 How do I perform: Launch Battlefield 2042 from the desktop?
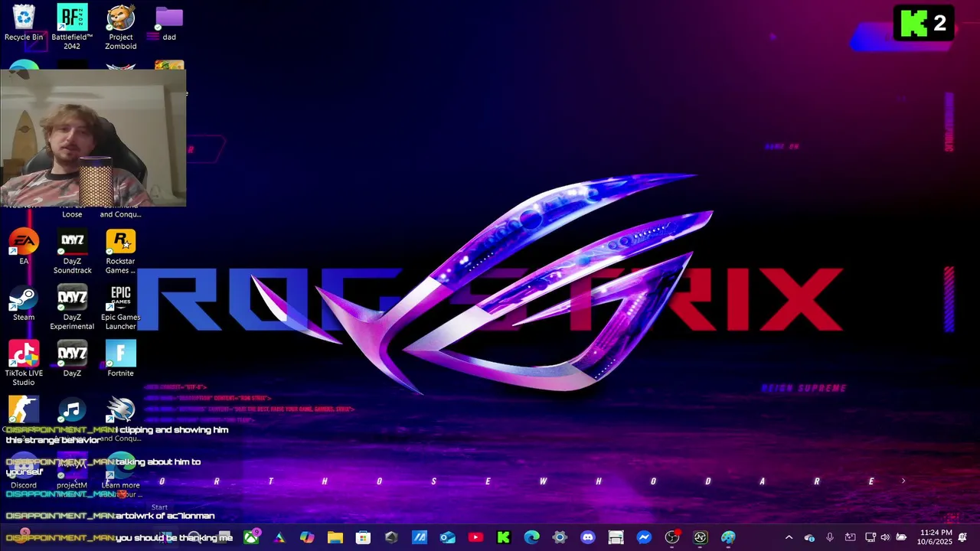(x=72, y=28)
